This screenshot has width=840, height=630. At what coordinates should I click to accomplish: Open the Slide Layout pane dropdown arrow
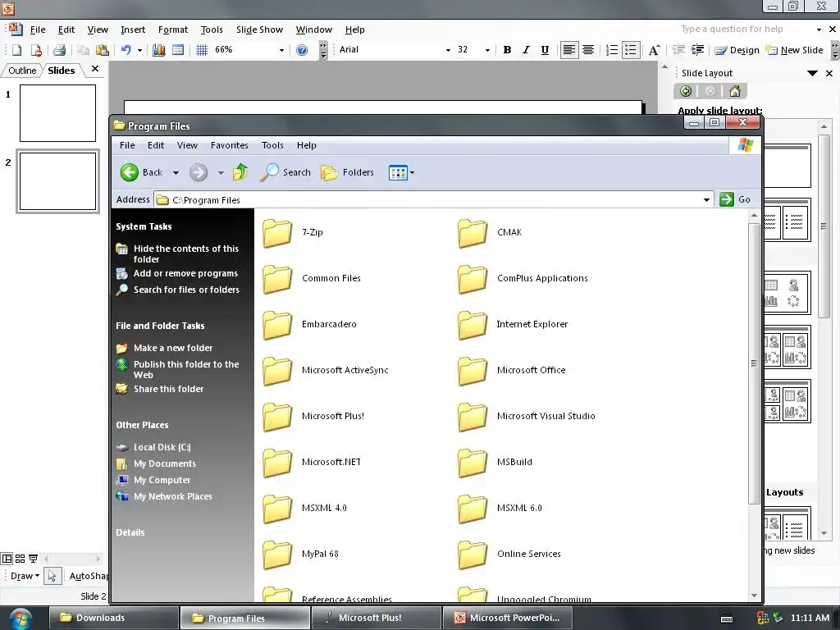[812, 73]
